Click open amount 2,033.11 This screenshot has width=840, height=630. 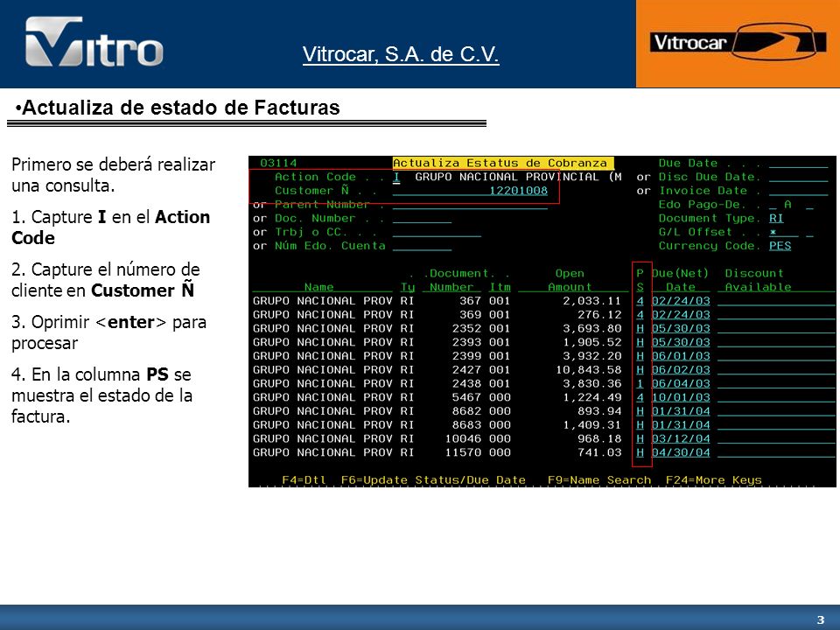[592, 301]
